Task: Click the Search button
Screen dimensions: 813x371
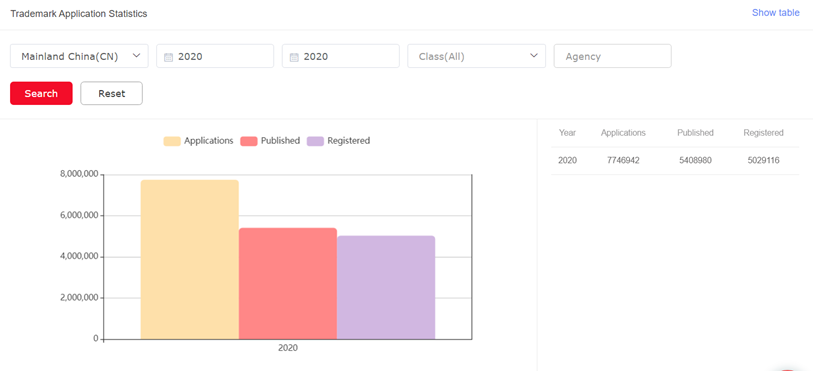Action: pyautogui.click(x=41, y=93)
